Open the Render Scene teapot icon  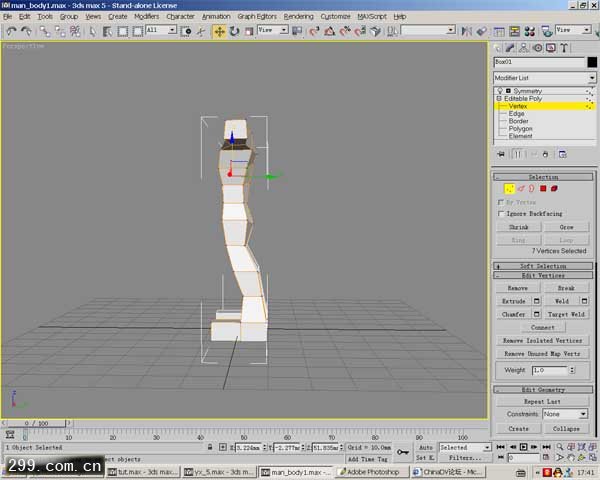(547, 31)
